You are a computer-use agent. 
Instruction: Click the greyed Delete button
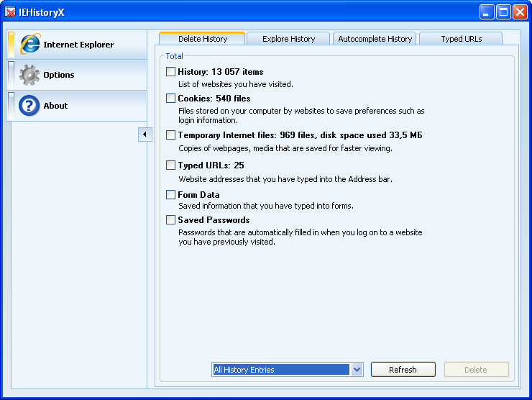477,370
